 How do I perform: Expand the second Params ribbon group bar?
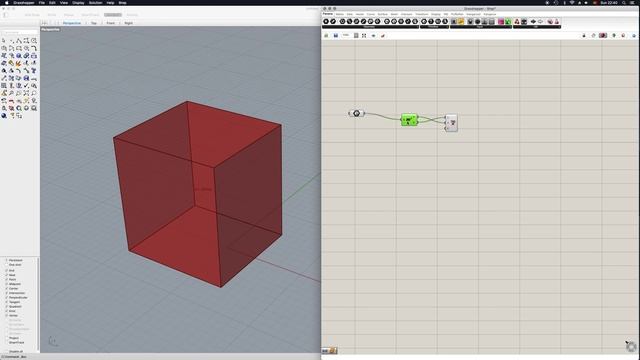pyautogui.click(x=434, y=27)
